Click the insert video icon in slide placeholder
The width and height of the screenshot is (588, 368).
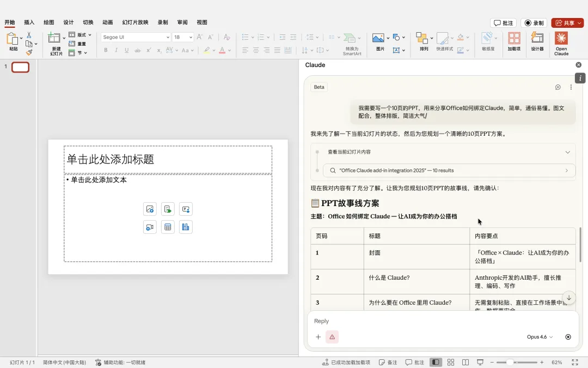150,227
